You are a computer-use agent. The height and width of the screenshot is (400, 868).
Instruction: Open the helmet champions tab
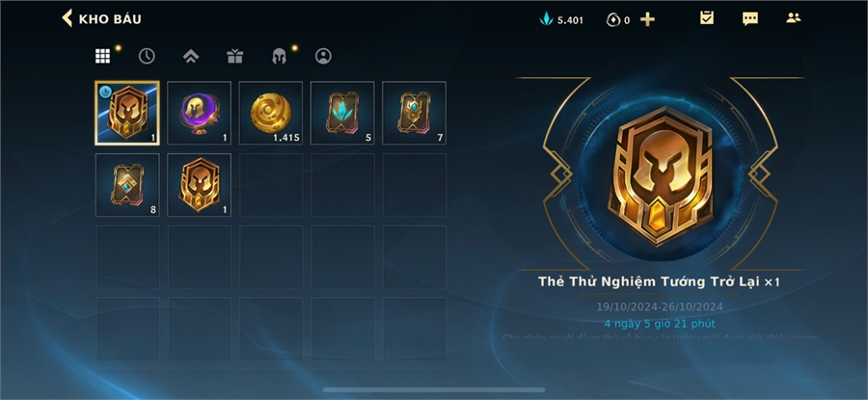point(280,56)
